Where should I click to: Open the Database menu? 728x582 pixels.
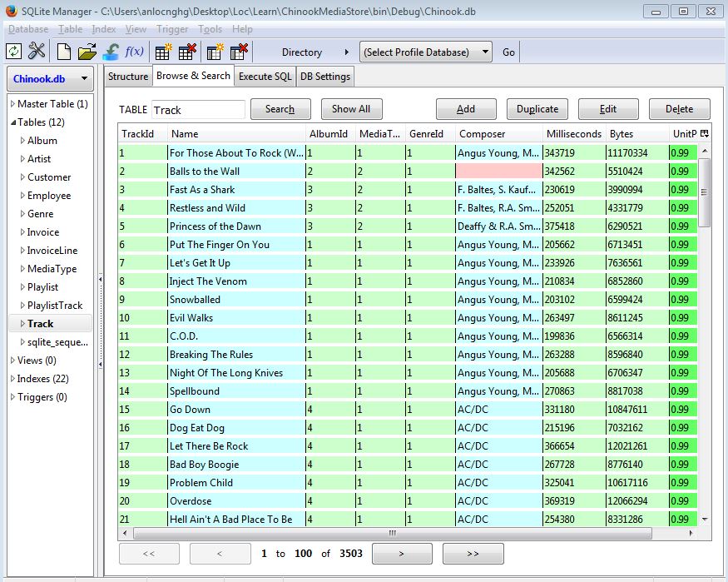28,29
